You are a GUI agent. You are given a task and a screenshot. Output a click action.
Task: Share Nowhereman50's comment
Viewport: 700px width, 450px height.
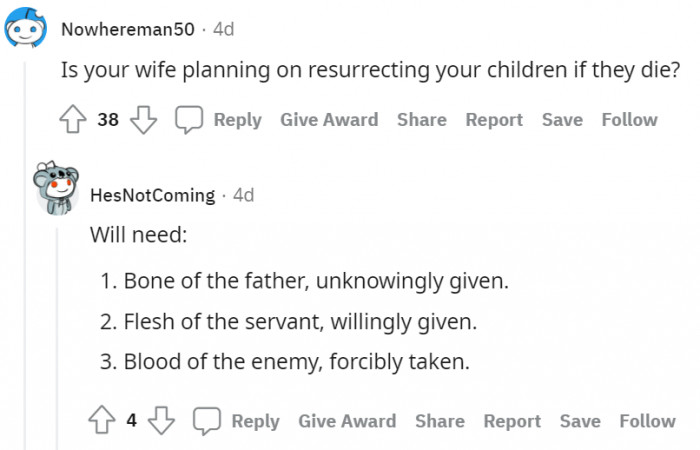click(x=421, y=120)
